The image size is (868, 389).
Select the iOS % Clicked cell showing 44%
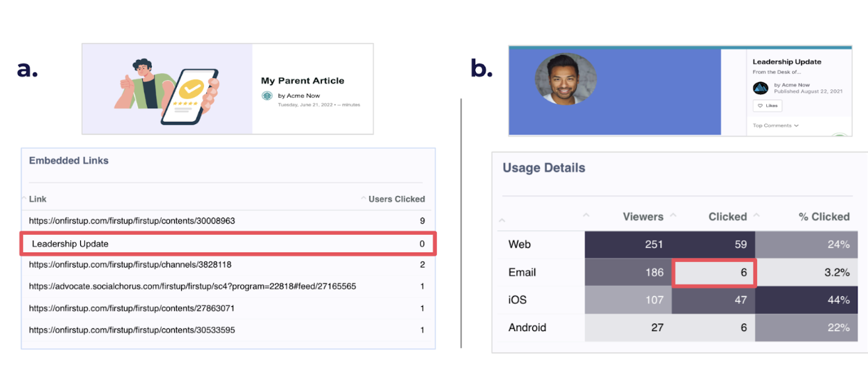[806, 300]
